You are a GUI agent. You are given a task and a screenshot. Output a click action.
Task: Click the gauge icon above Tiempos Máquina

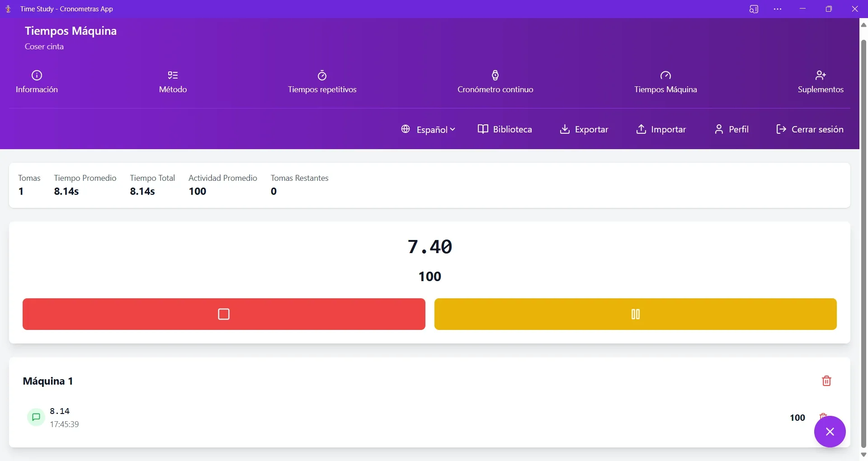(x=665, y=75)
